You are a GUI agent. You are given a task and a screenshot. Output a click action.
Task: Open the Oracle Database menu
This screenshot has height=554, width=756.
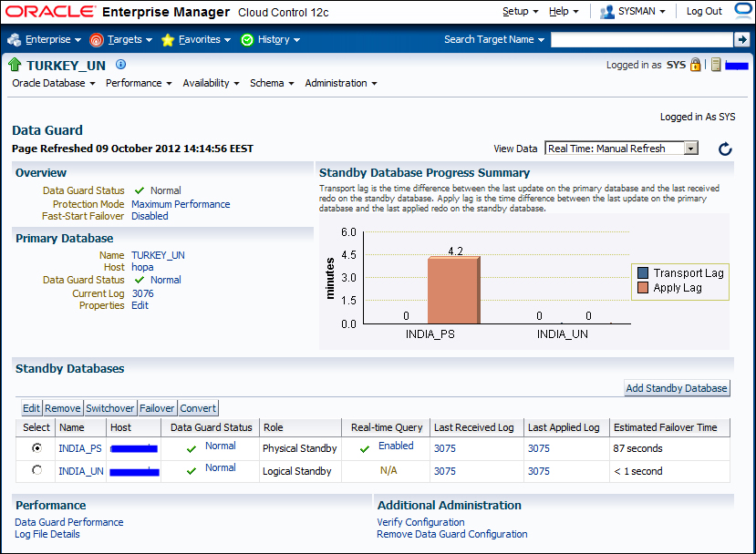click(x=54, y=83)
